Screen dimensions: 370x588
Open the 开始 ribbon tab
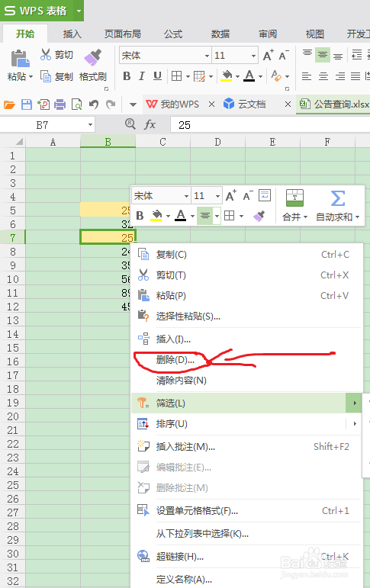tap(25, 34)
